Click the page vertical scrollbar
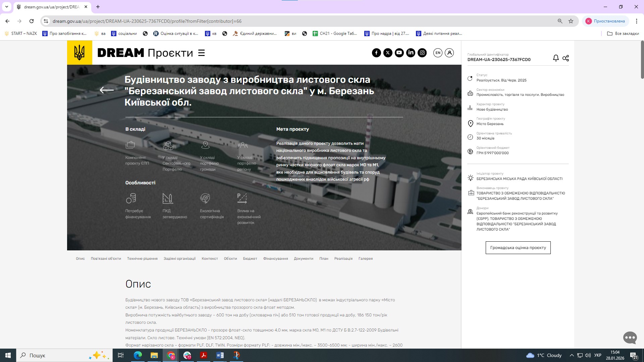 642,60
